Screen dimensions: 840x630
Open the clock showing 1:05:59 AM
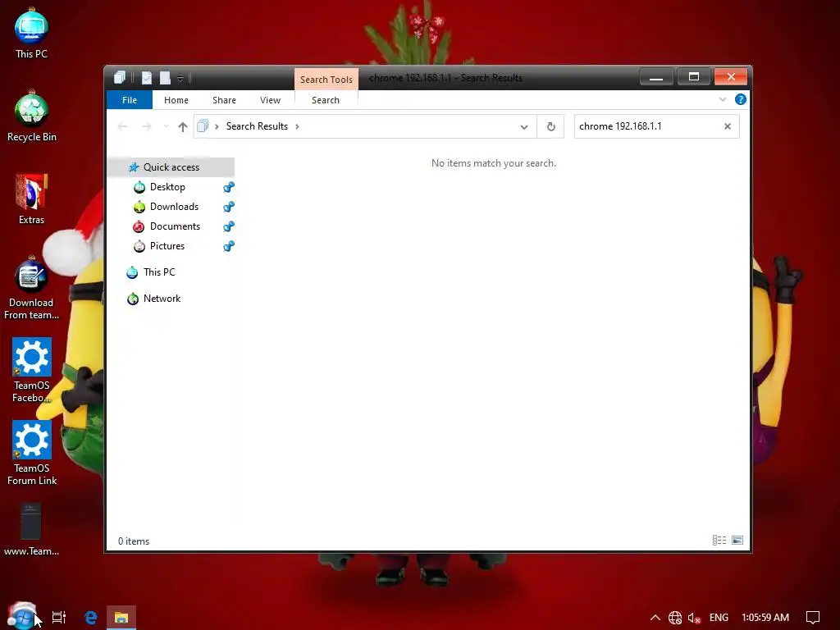point(765,618)
